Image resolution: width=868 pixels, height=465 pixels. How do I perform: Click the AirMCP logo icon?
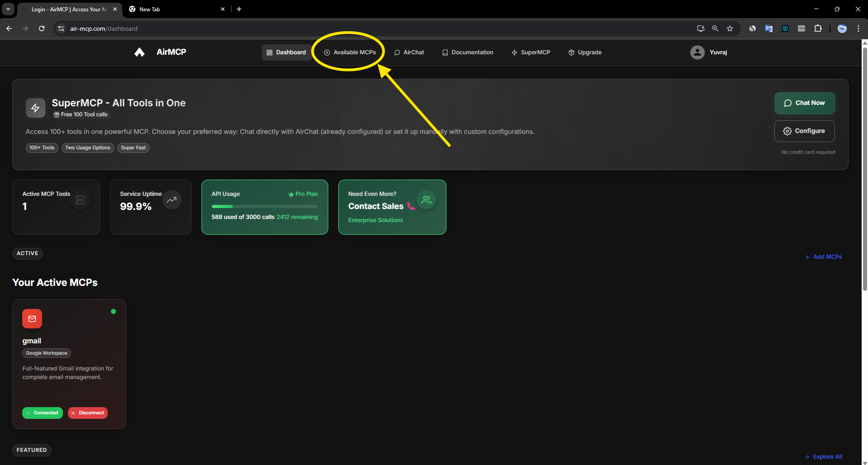139,52
